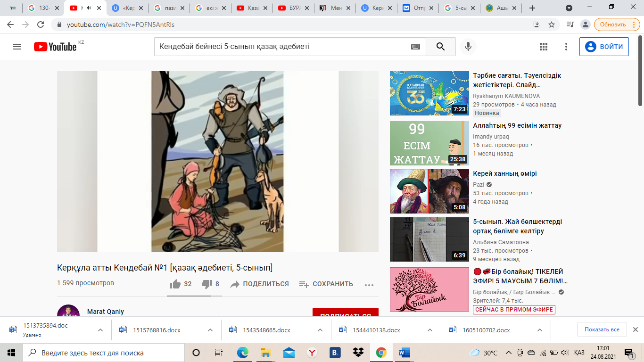644x362 pixels.
Task: Switch to the 'Отпр' mail tab
Action: point(418,8)
